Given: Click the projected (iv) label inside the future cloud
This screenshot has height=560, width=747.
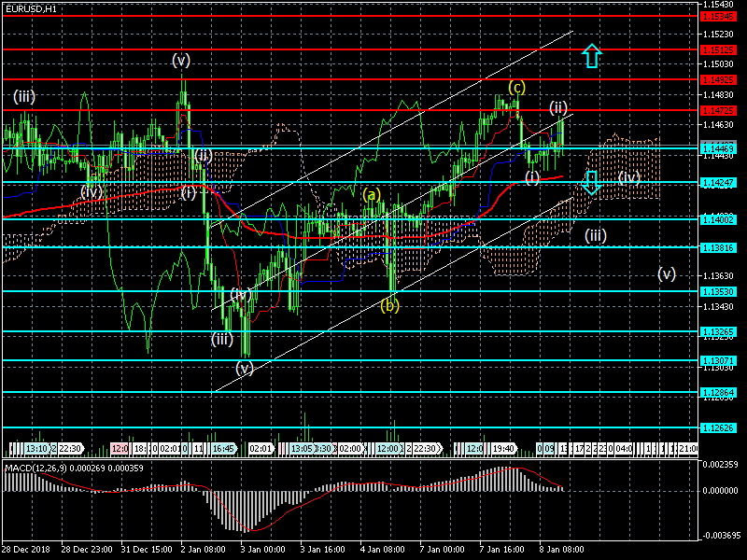Looking at the screenshot, I should (628, 178).
